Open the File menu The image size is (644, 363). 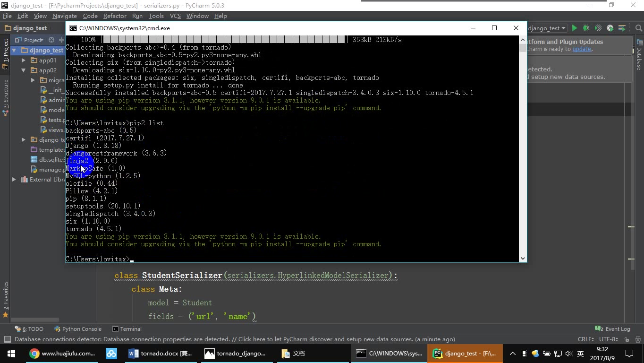click(x=7, y=16)
